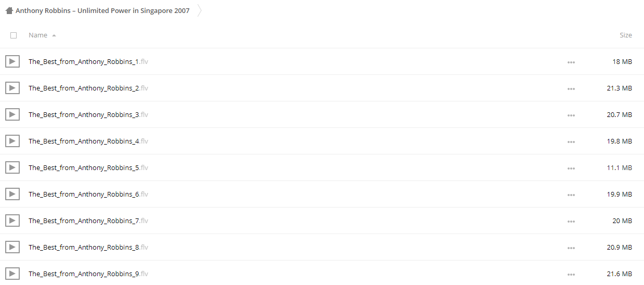This screenshot has height=285, width=644.
Task: Sort files by the Size column
Action: 626,35
